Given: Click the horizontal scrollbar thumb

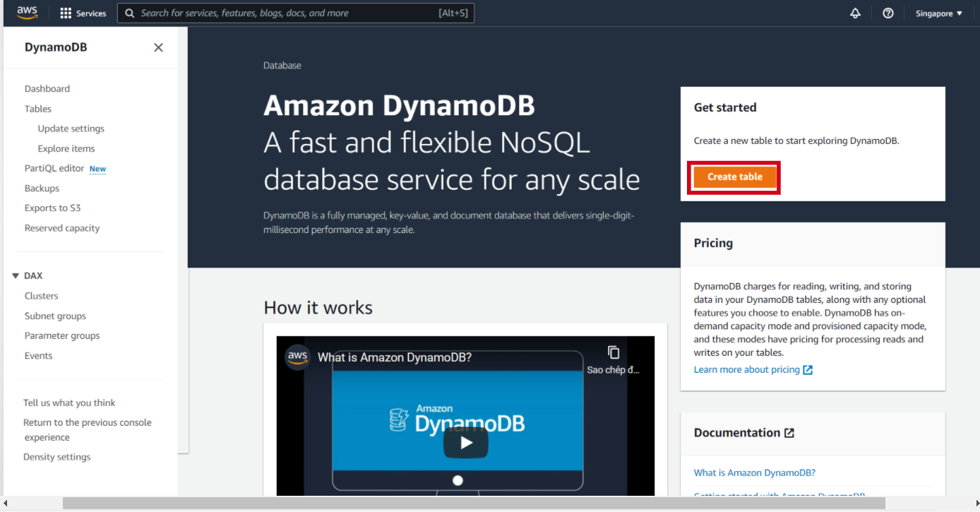Looking at the screenshot, I should point(474,504).
